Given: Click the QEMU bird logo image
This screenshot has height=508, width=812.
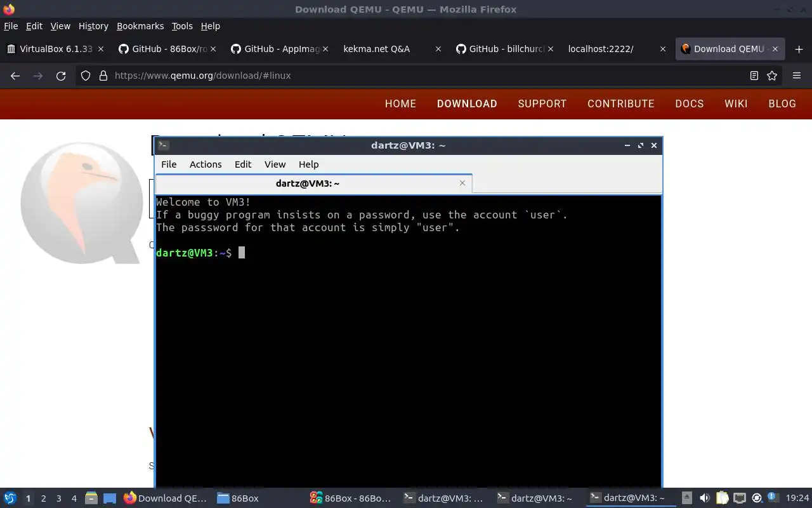Looking at the screenshot, I should (x=81, y=203).
